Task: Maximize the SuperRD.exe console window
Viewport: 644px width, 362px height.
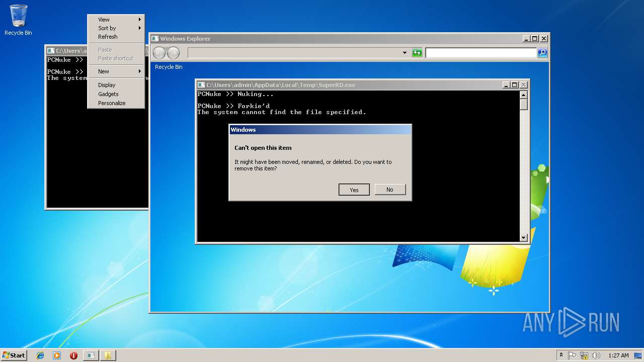Action: tap(515, 85)
